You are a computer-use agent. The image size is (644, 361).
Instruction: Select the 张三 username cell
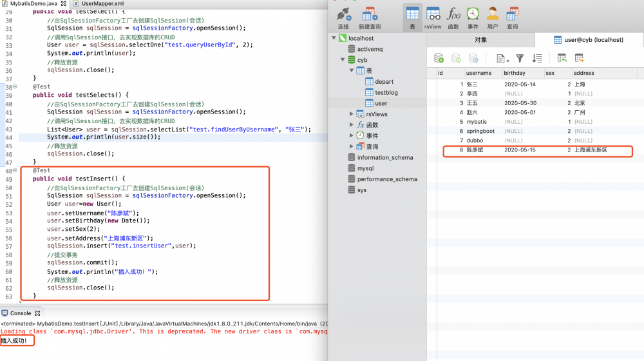[x=472, y=84]
